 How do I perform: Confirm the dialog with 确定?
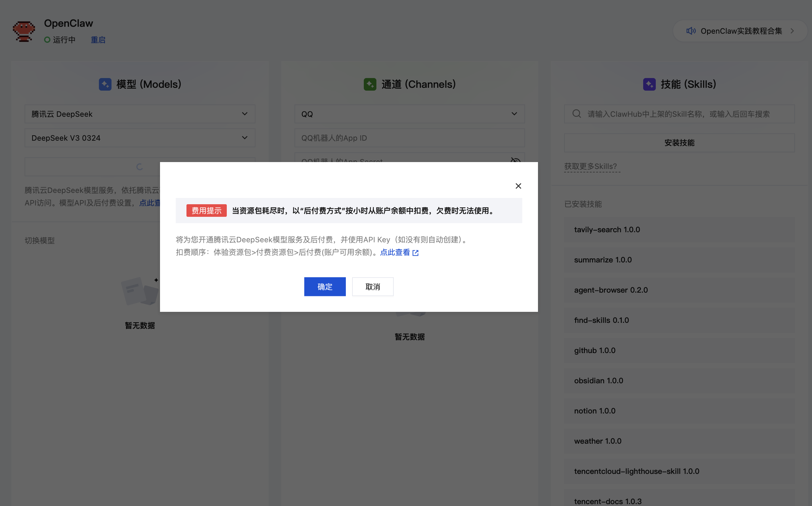325,286
